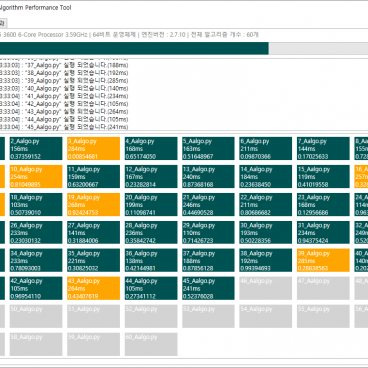The height and width of the screenshot is (368, 368).
Task: Click the pending 46_Aalgo.py gray tile
Action: coord(266,288)
